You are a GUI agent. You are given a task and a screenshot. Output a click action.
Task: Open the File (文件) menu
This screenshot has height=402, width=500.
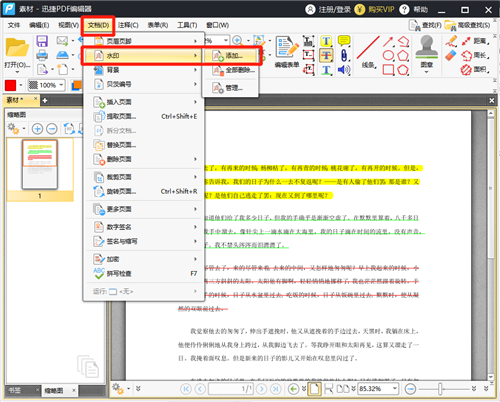coord(14,25)
